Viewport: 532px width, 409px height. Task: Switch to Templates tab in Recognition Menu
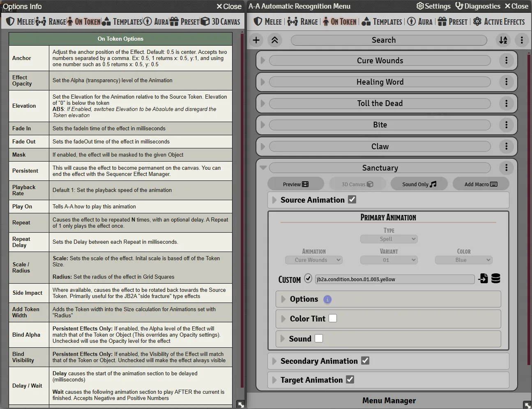tap(382, 21)
